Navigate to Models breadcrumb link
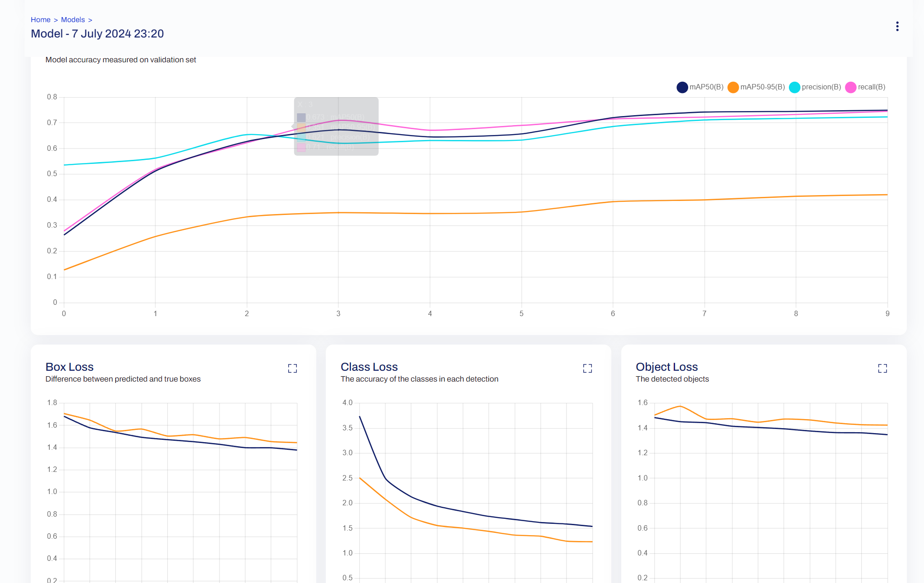 tap(73, 20)
